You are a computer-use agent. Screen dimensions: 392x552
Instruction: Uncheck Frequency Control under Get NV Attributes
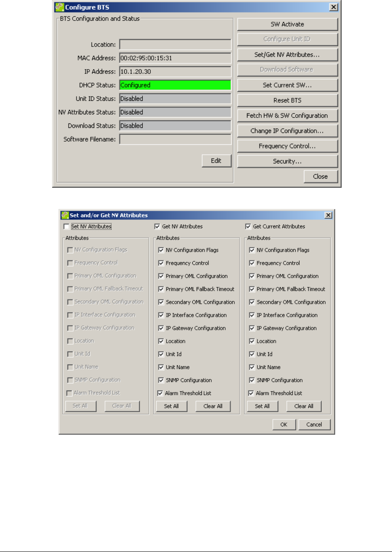point(161,263)
